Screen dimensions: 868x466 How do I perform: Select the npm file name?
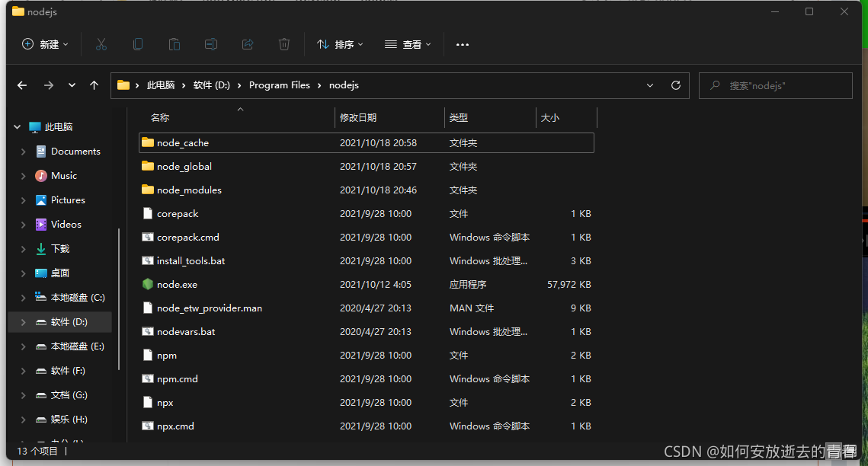[x=167, y=356]
